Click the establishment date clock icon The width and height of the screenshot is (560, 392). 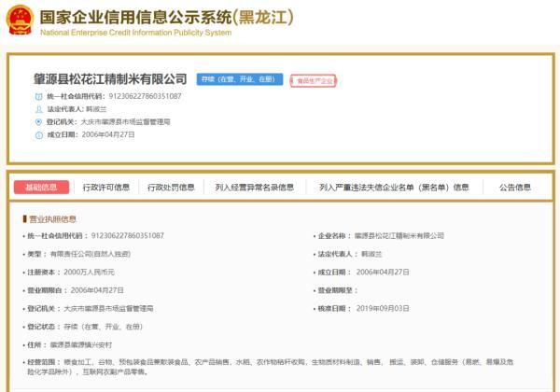(38, 135)
